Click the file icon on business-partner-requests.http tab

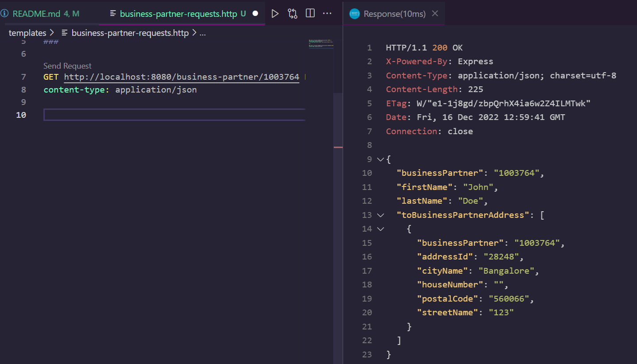pos(113,14)
